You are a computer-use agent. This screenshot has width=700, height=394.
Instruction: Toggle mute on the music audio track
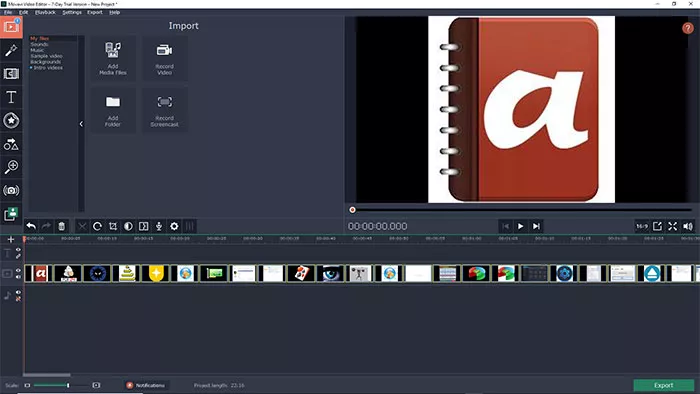pos(18,299)
